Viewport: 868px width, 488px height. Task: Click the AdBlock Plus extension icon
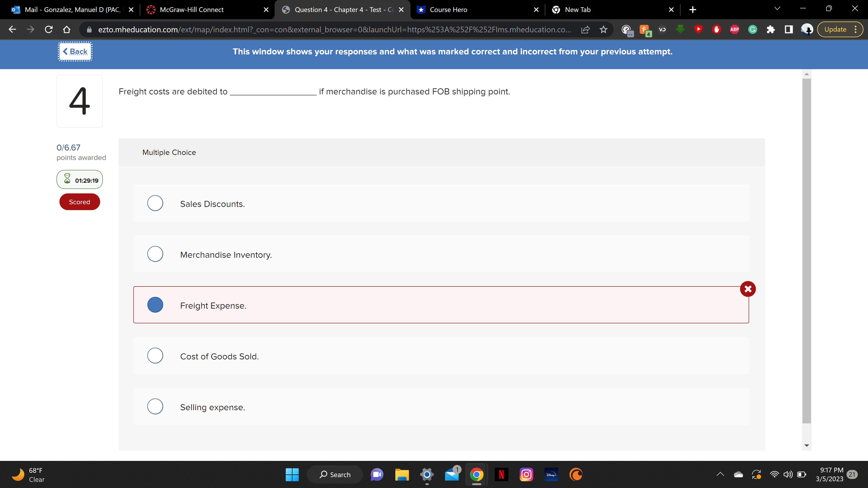[734, 30]
